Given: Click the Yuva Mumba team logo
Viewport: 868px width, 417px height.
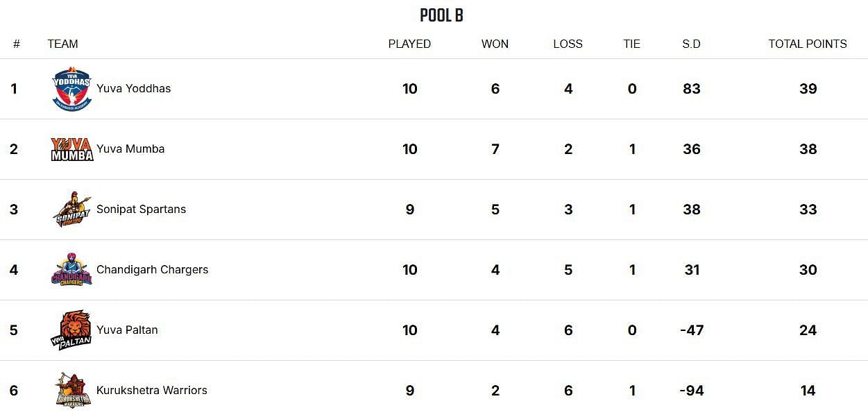Looking at the screenshot, I should pos(71,149).
